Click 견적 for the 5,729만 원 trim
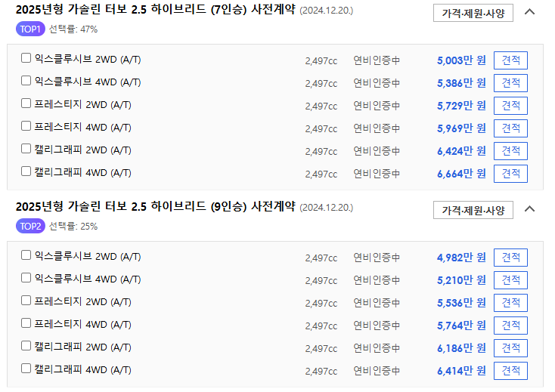The height and width of the screenshot is (392, 555). pos(510,106)
